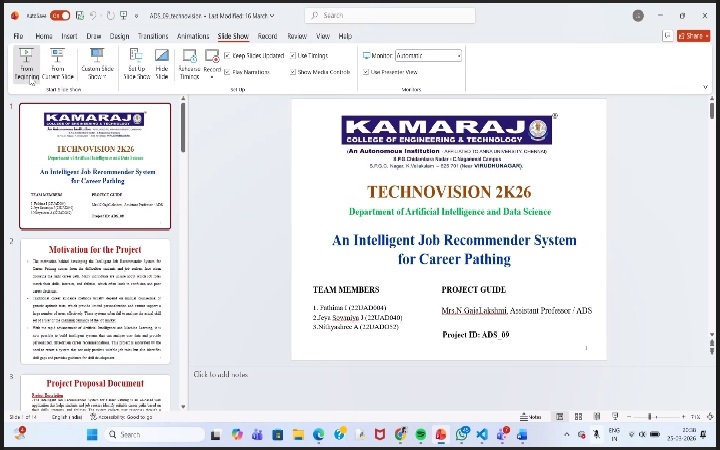The height and width of the screenshot is (450, 720).
Task: Redo the last action
Action: pos(111,16)
